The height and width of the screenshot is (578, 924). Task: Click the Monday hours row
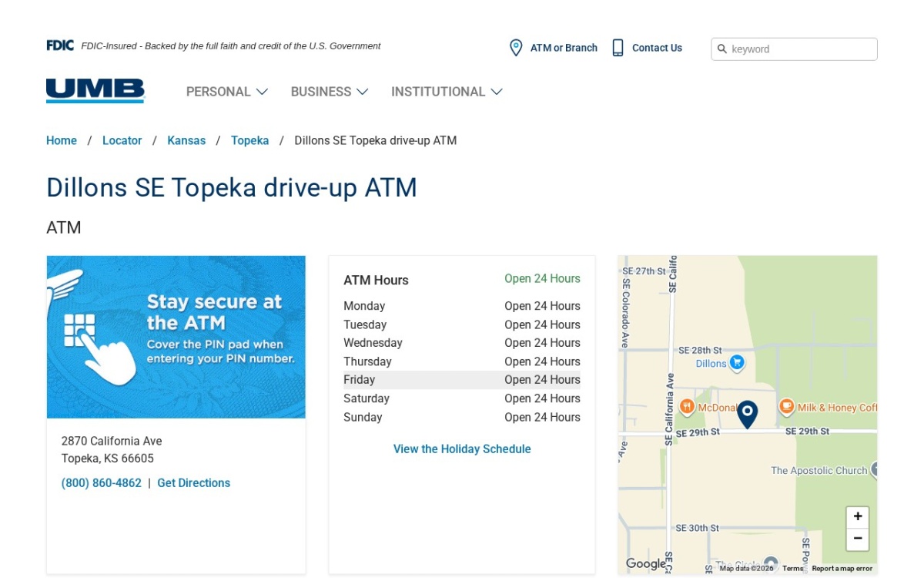[x=462, y=306]
